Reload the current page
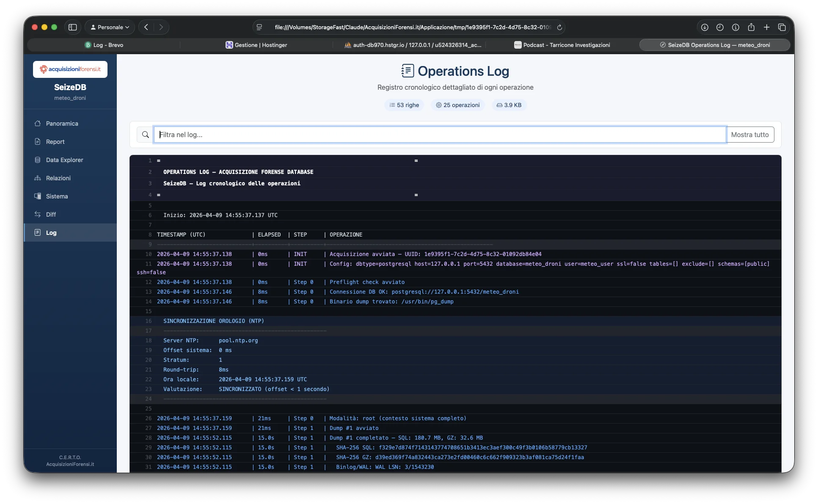The width and height of the screenshot is (818, 504). 559,27
